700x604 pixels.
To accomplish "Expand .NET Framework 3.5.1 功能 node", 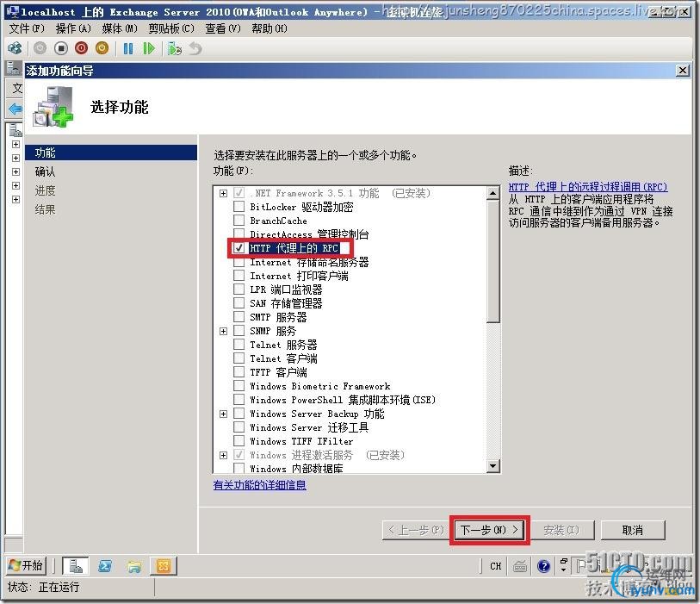I will (224, 193).
